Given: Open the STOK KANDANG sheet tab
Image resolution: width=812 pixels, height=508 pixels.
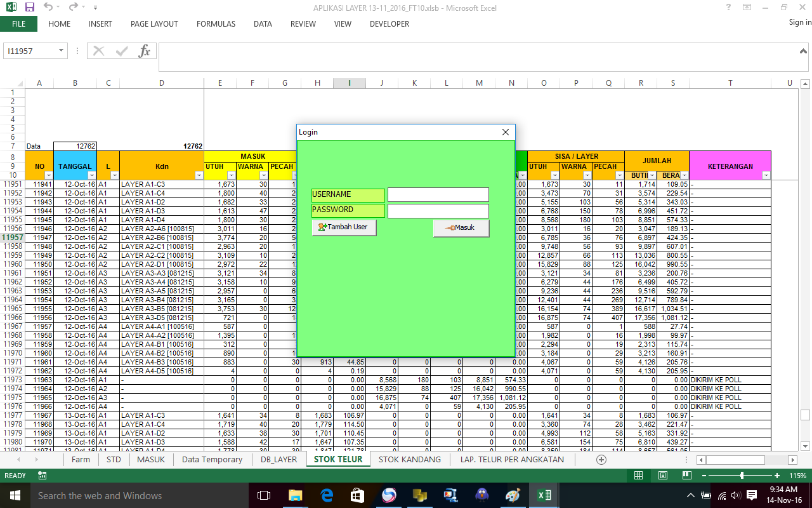Looking at the screenshot, I should point(410,459).
